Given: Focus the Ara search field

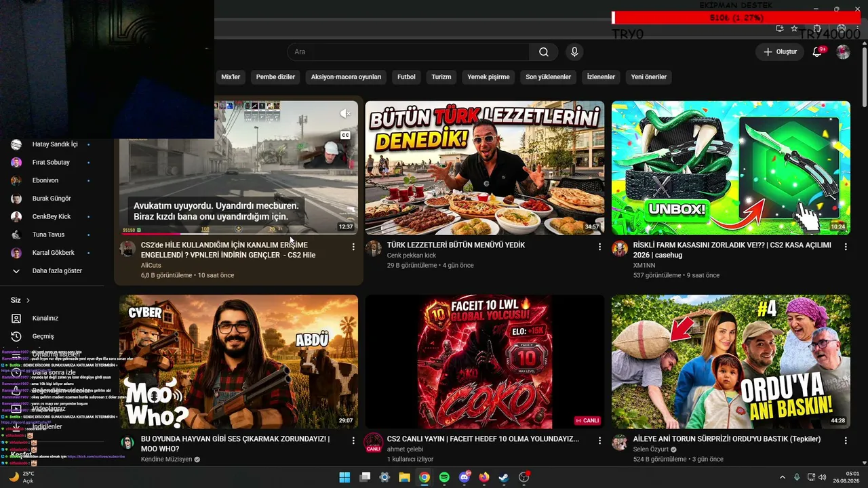Looking at the screenshot, I should coord(408,52).
